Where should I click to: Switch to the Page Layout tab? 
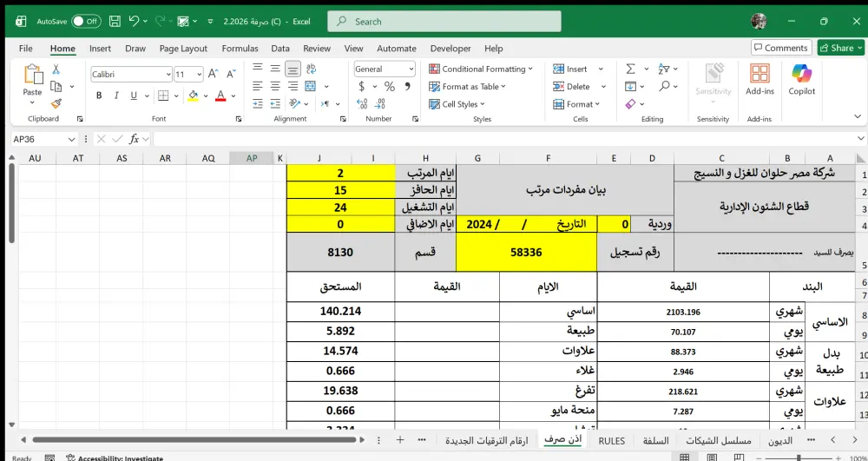click(183, 48)
